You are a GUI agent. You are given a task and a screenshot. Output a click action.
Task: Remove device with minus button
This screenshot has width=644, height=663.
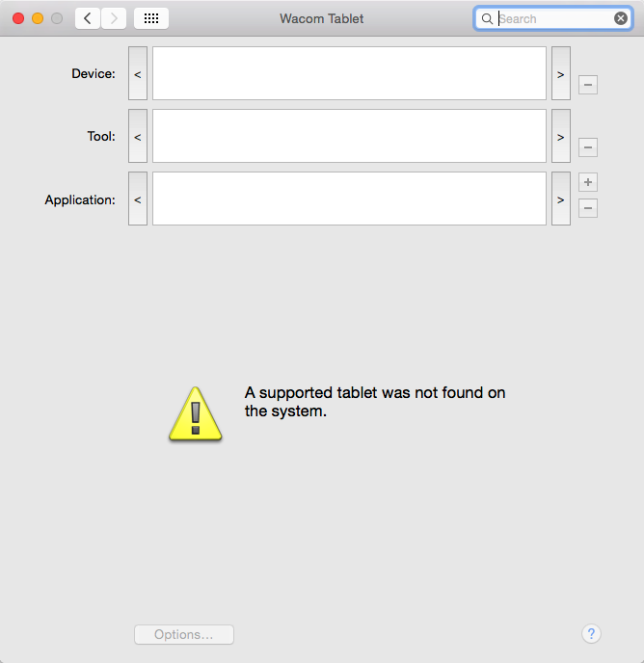[588, 85]
